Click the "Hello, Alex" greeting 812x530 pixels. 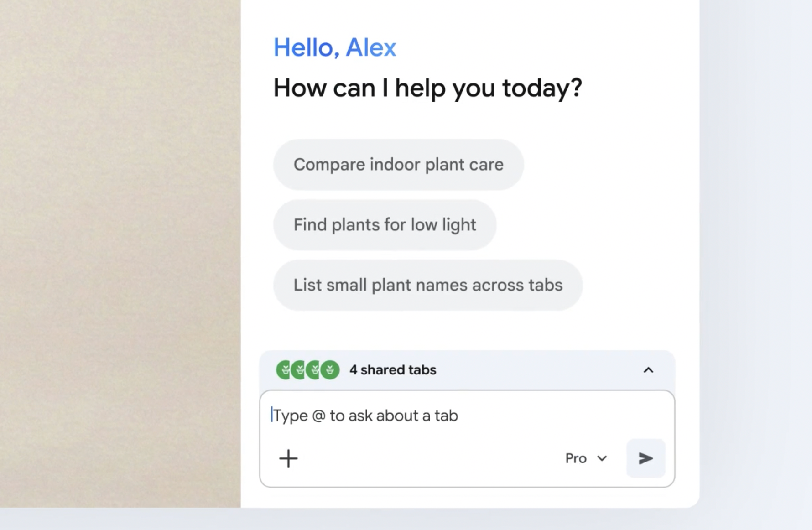click(334, 47)
